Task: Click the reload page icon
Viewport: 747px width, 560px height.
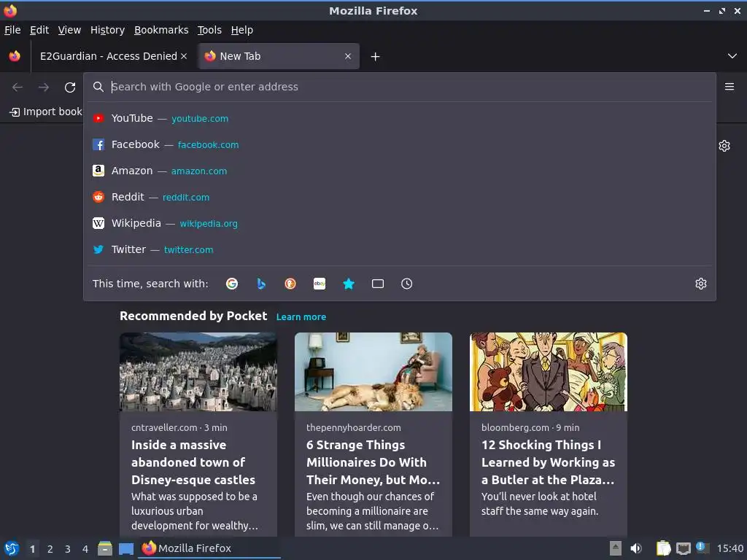Action: point(70,87)
